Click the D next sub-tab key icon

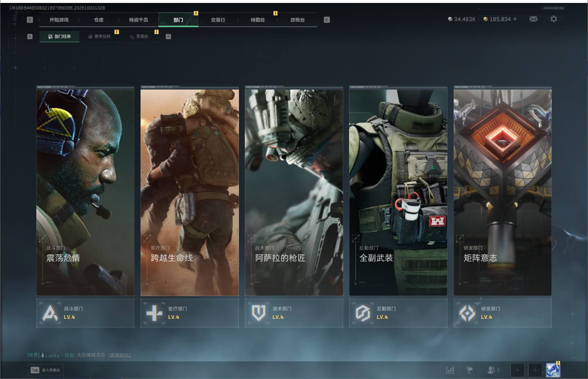click(x=168, y=36)
